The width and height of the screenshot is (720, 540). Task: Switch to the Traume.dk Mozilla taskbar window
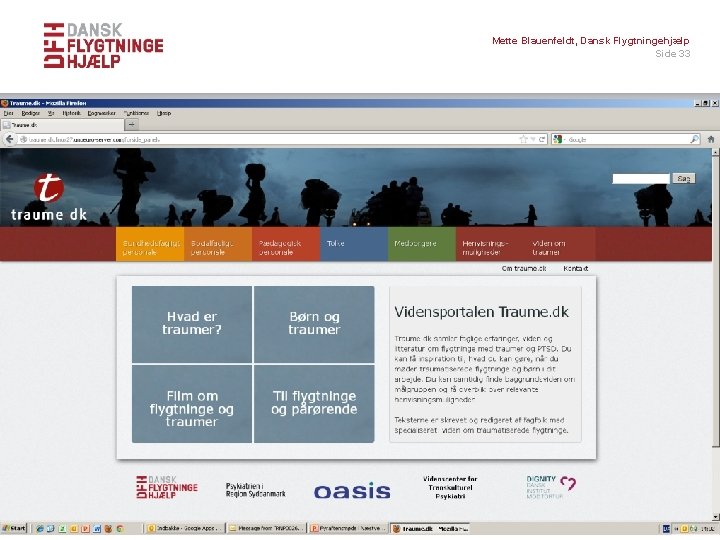[x=430, y=529]
